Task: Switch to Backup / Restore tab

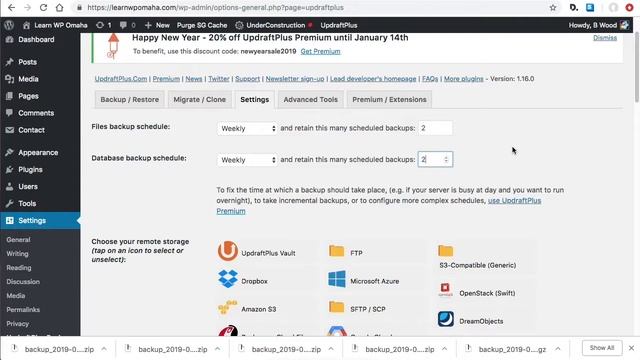Action: 129,100
